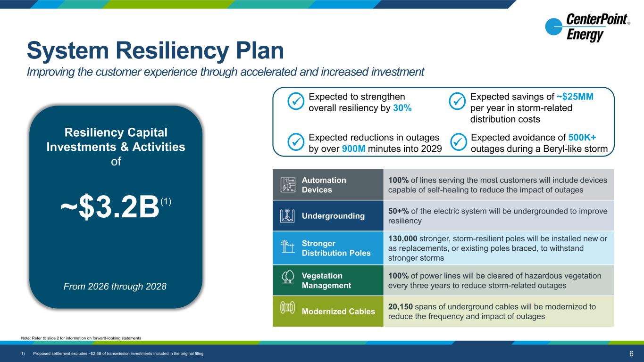This screenshot has height=362, width=644.
Task: Click the System Resiliency Plan title
Action: [x=155, y=50]
